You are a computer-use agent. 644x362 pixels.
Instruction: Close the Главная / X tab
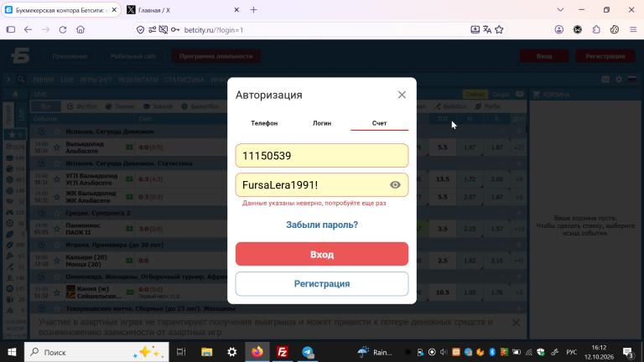236,10
